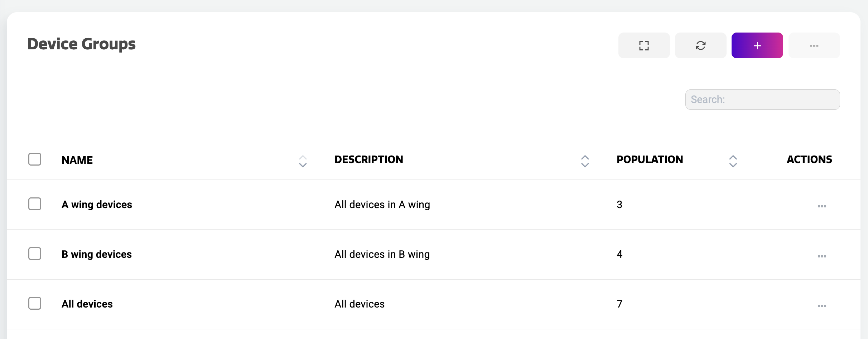Sort names descending using the down chevron

303,165
